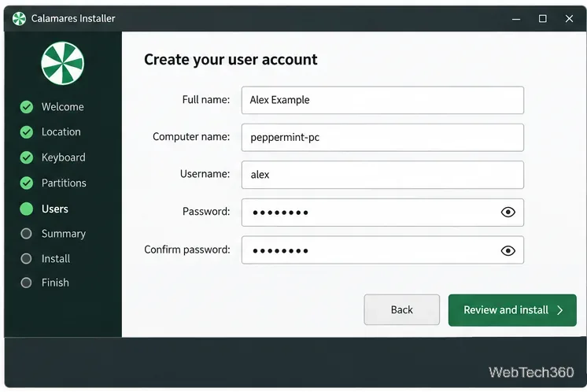Show the Password field contents with eye icon
Screen dimensions: 587x392
pos(508,213)
